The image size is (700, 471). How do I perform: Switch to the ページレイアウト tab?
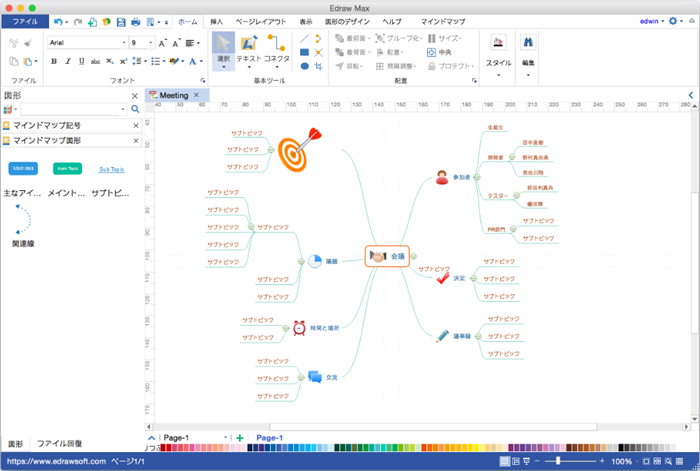point(261,21)
